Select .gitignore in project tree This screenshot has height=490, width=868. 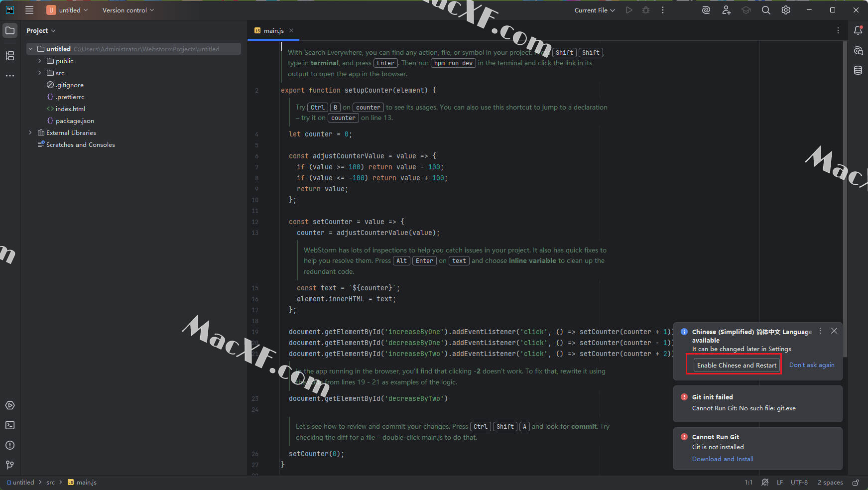(x=65, y=85)
